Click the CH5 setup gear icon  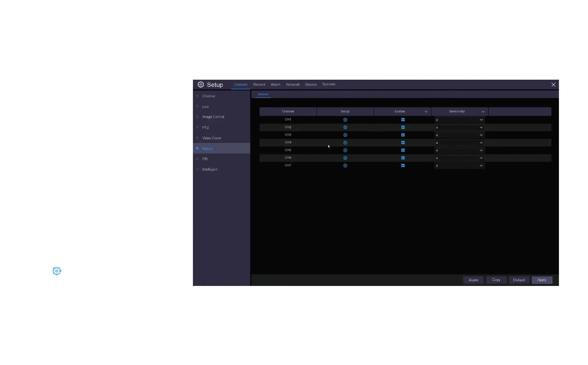345,150
